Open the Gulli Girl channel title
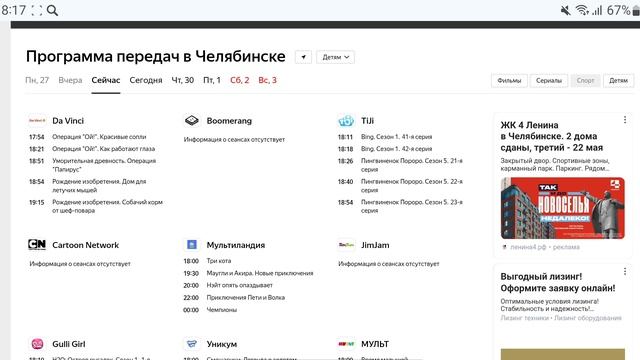 point(69,344)
